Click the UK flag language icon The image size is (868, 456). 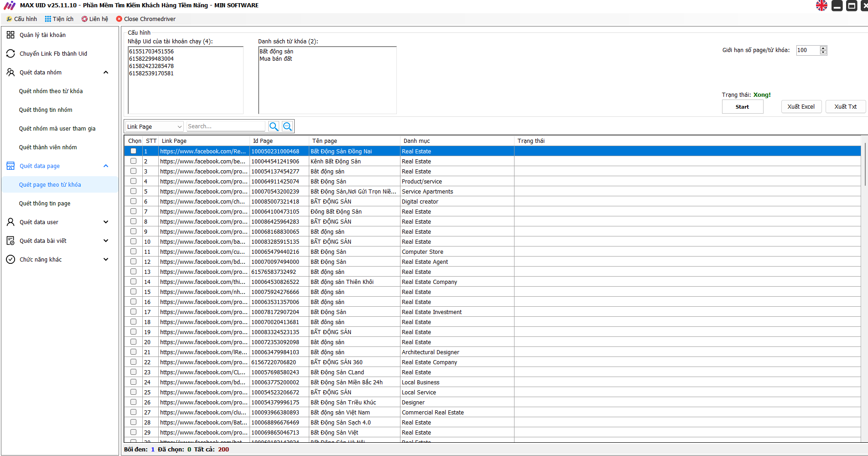821,5
